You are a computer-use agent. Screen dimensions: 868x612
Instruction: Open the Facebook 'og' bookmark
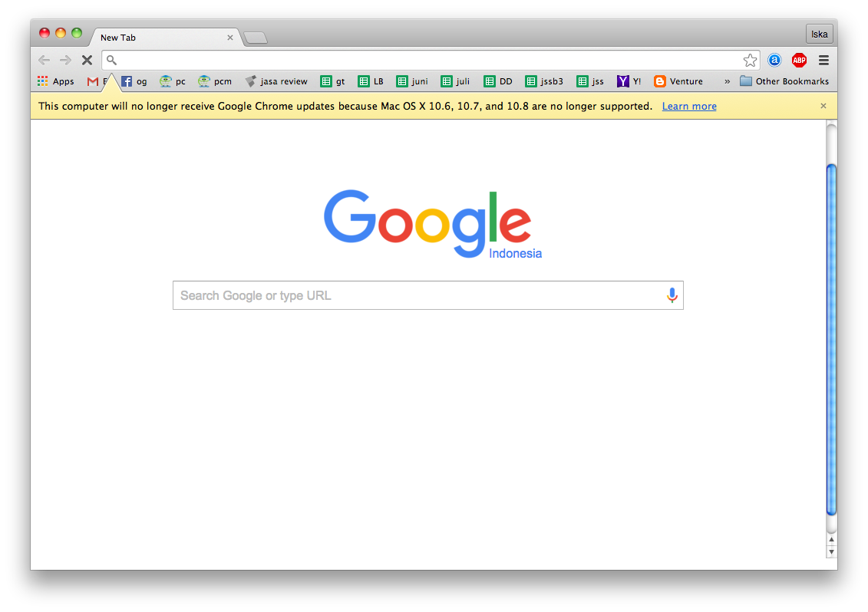134,81
